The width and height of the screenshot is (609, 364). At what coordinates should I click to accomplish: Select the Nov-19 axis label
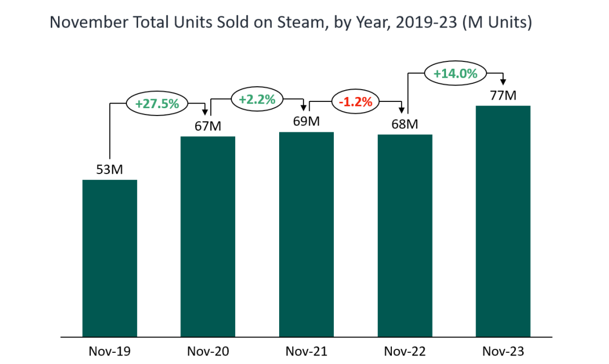coord(109,351)
